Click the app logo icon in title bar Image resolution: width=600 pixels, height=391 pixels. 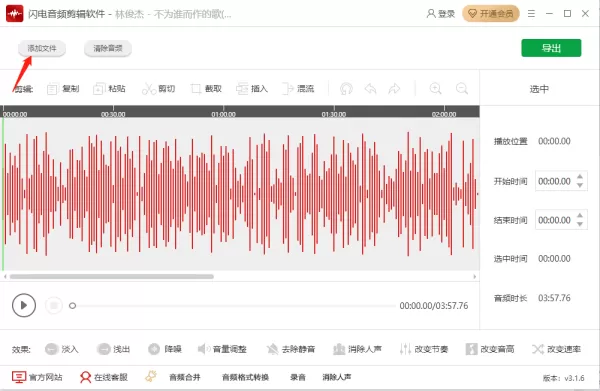coord(15,14)
